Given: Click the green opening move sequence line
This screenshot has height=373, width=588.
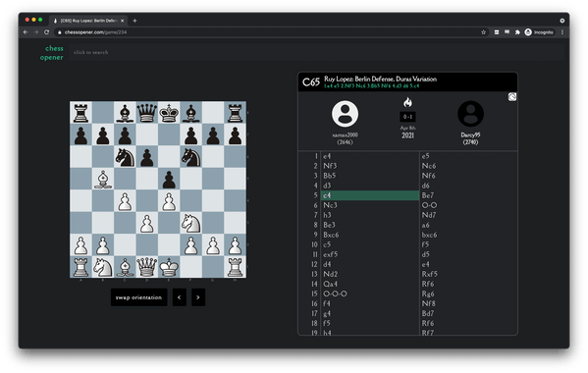Looking at the screenshot, I should pos(372,86).
